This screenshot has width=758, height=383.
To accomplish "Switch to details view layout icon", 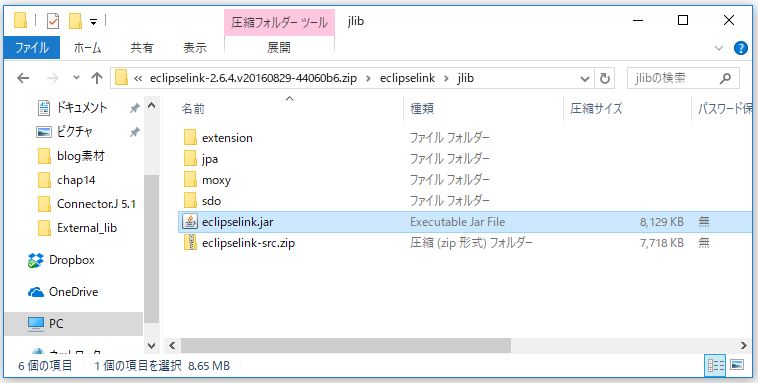I will click(x=715, y=366).
